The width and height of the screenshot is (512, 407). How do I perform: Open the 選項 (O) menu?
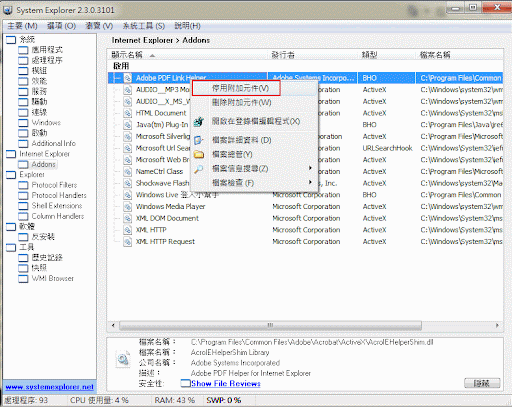[61, 26]
